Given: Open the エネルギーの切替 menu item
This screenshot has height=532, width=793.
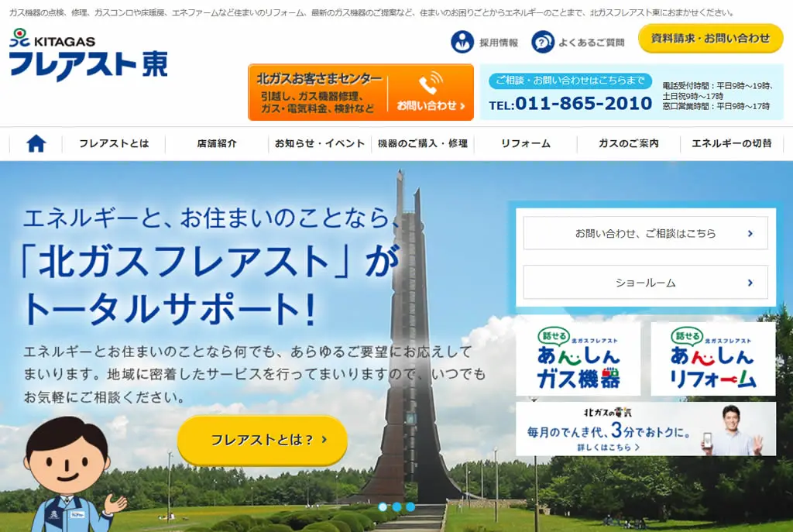Looking at the screenshot, I should [732, 143].
